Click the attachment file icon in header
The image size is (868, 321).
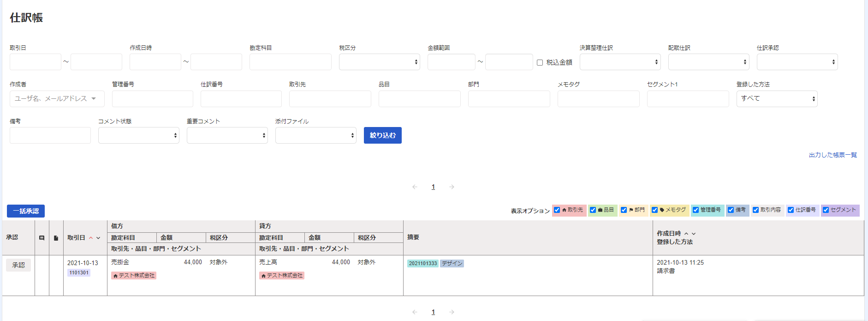(x=56, y=238)
